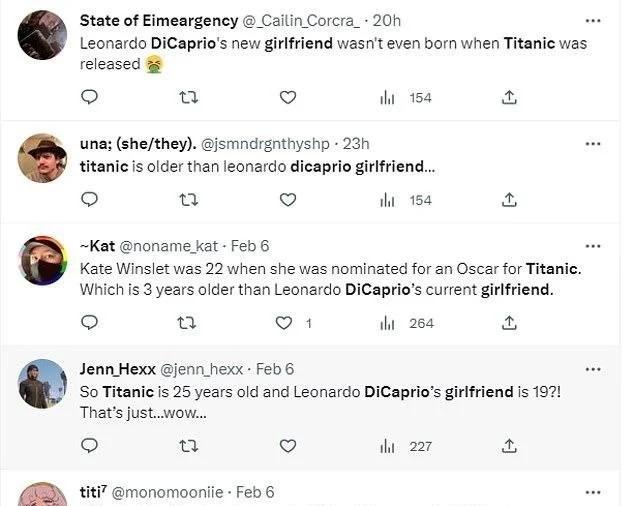
Task: Open more options menu on ~Kat's tweet
Action: click(593, 246)
